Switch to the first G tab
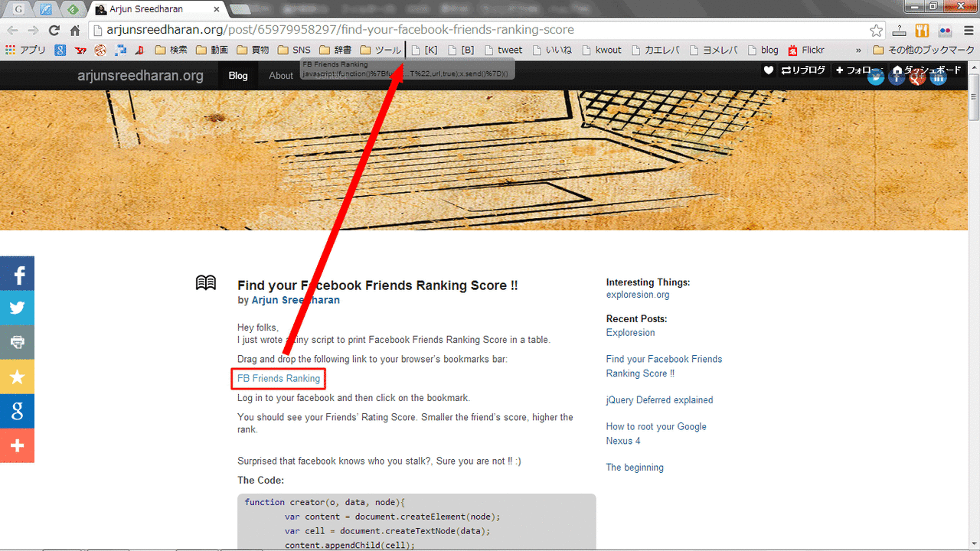 click(x=18, y=9)
